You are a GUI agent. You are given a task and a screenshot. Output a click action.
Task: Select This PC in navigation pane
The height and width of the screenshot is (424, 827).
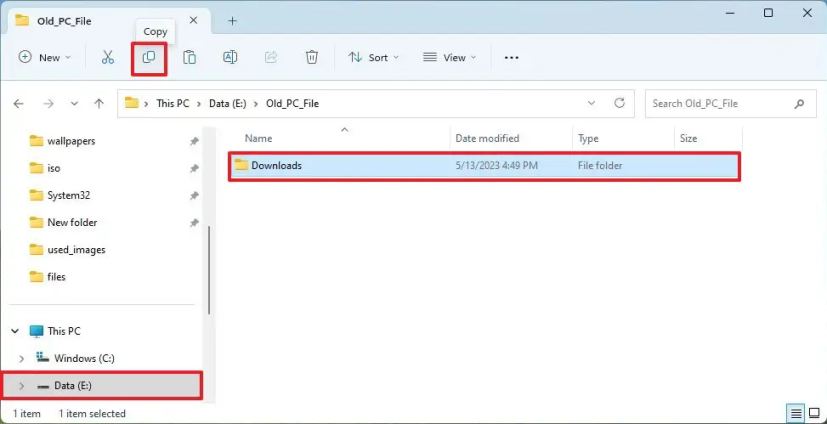[x=64, y=331]
